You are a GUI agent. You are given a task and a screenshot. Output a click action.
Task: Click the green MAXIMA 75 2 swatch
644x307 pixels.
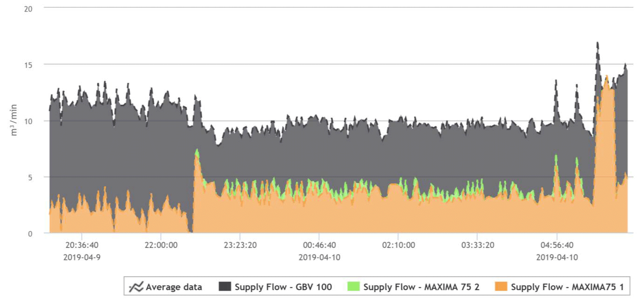click(x=353, y=287)
